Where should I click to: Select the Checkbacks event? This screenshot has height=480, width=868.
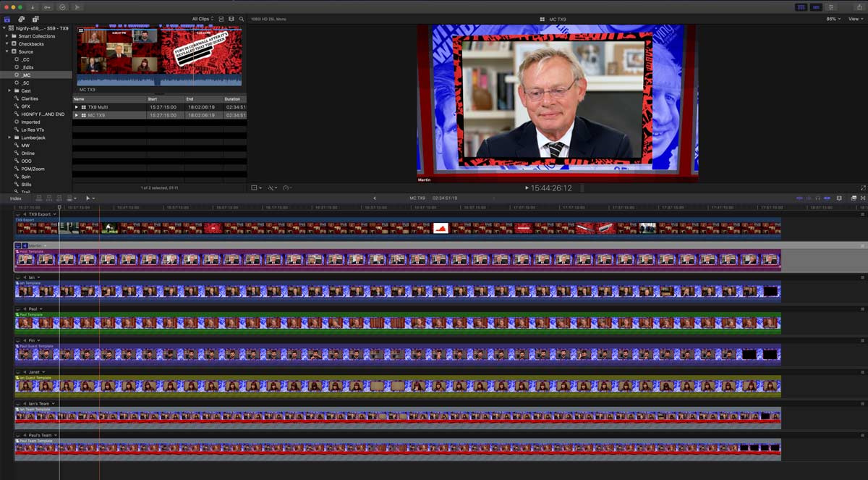point(31,44)
